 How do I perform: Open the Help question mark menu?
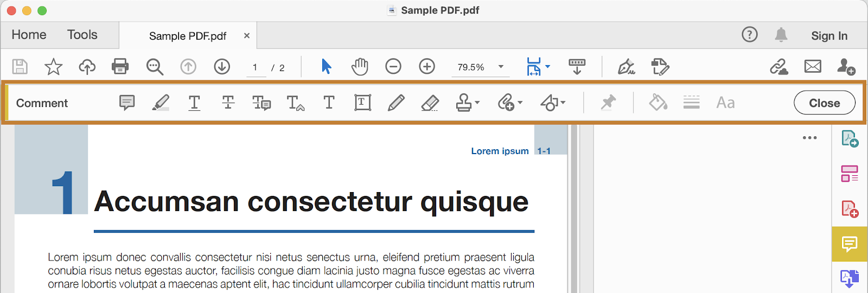pyautogui.click(x=750, y=35)
